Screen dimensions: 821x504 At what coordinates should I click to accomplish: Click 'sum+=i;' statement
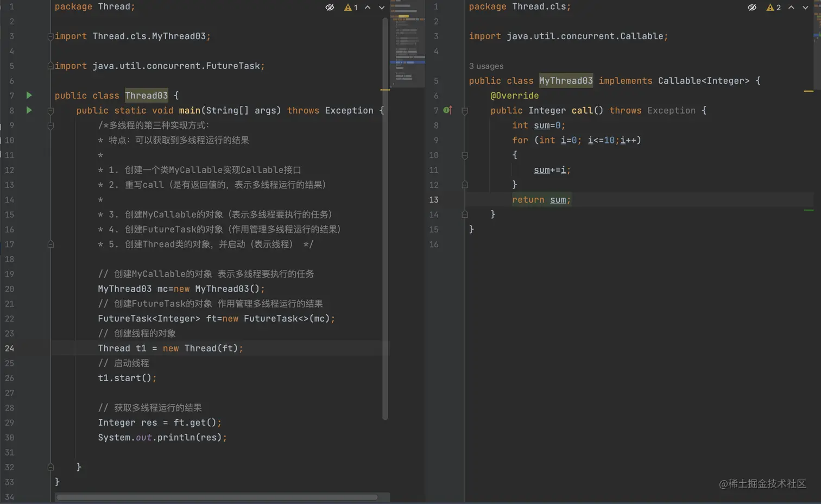(552, 170)
